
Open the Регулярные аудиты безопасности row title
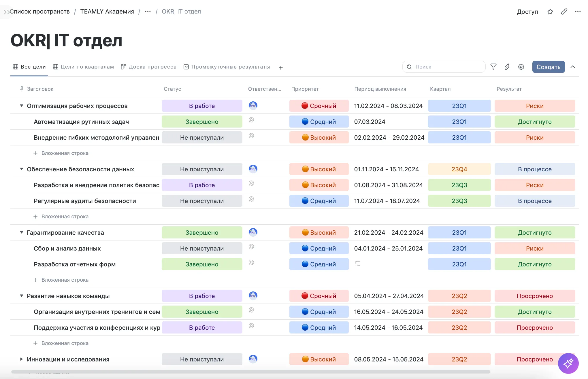85,201
